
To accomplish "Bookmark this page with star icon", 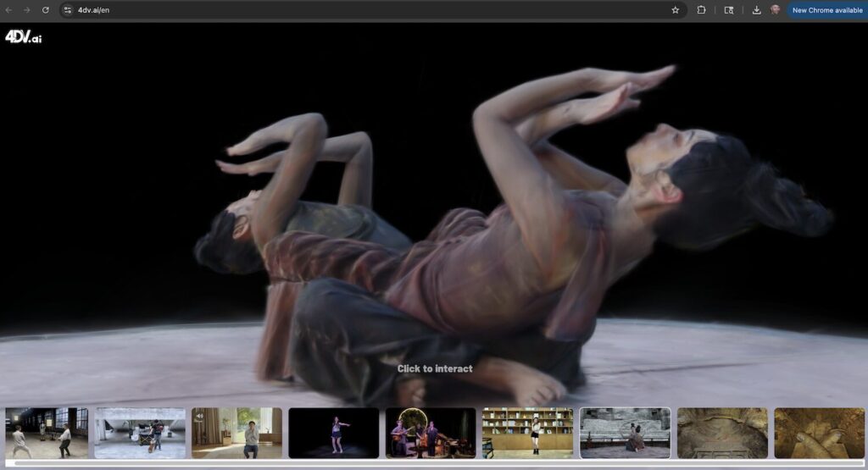I will [x=676, y=10].
